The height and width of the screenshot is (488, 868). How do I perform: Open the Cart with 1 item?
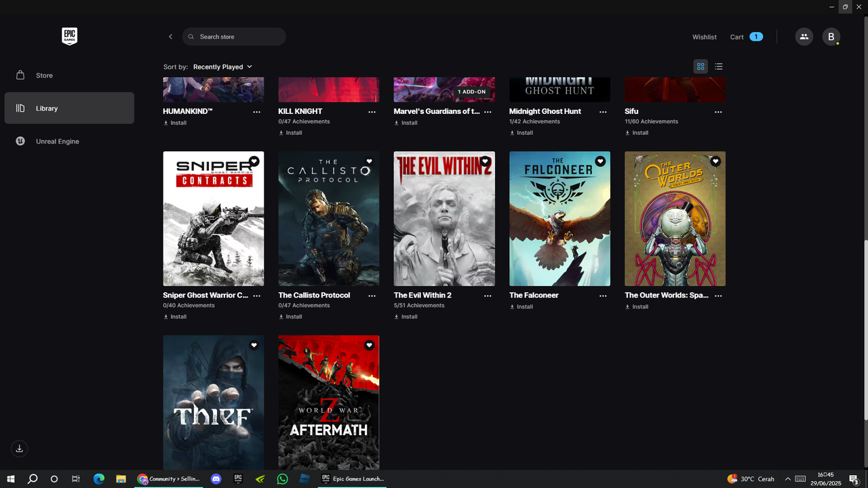pos(746,37)
